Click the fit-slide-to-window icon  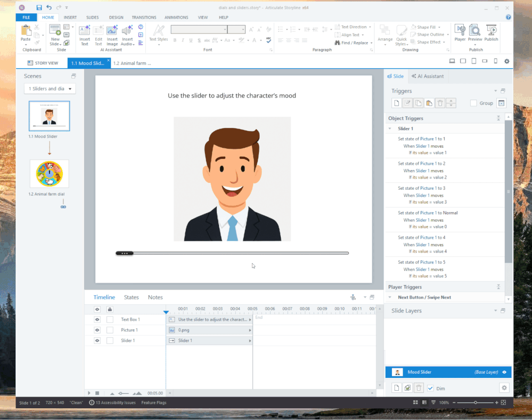[503, 402]
